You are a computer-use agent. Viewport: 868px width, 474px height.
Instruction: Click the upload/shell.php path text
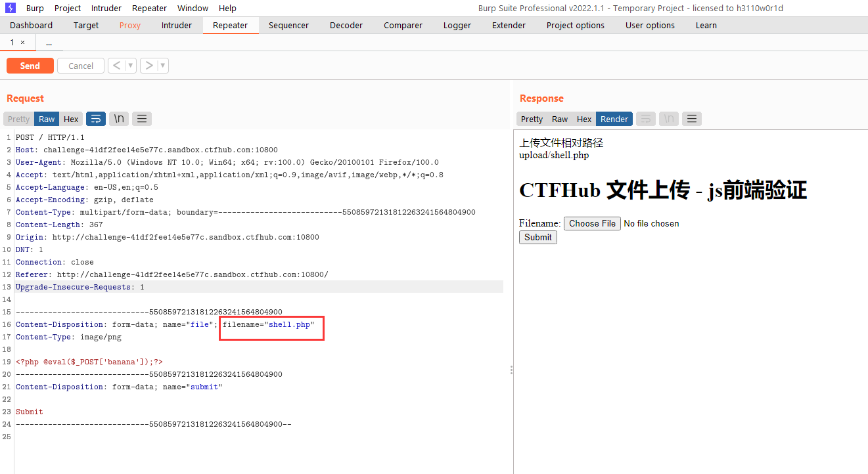pyautogui.click(x=554, y=155)
